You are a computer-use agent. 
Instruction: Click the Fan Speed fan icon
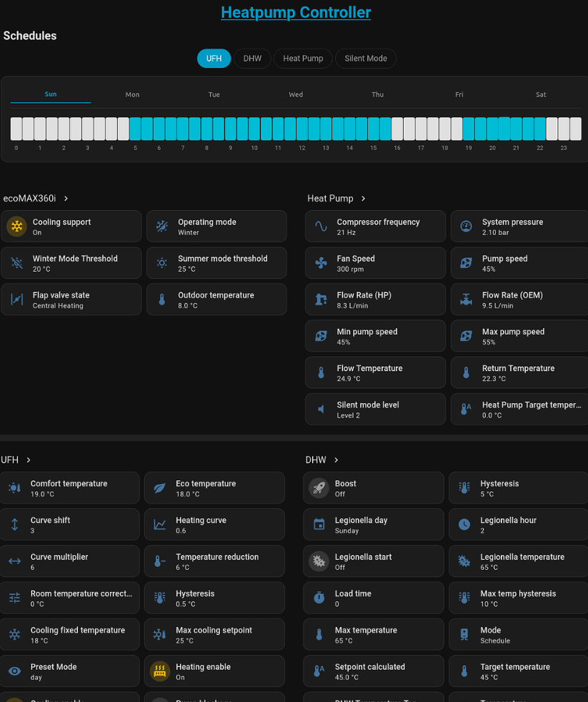point(321,263)
